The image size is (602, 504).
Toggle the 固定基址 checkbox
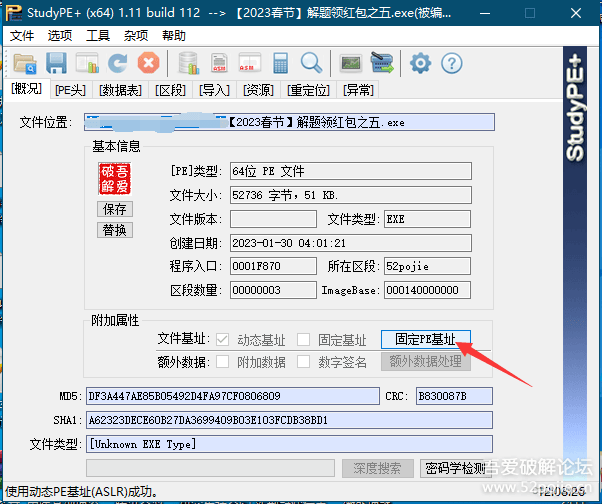(x=303, y=340)
